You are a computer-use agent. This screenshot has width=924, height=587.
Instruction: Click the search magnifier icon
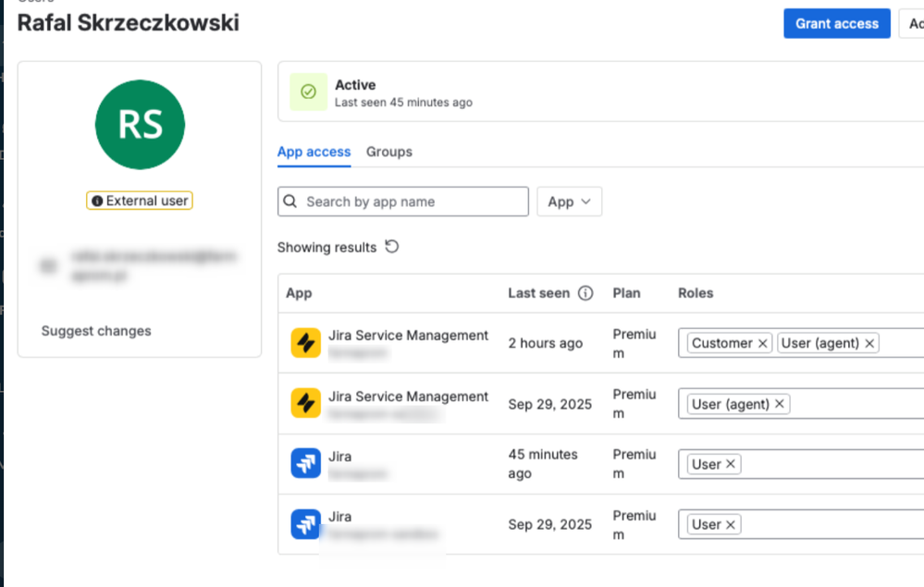(x=290, y=202)
